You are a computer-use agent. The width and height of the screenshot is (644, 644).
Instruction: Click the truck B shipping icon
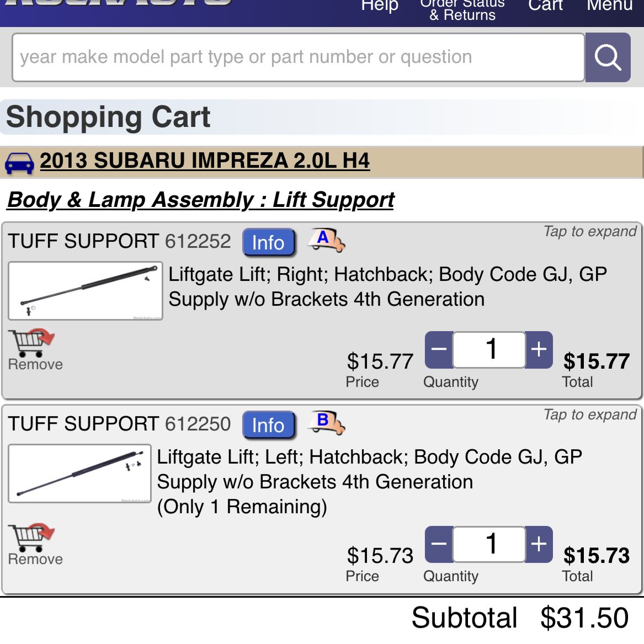(x=327, y=423)
